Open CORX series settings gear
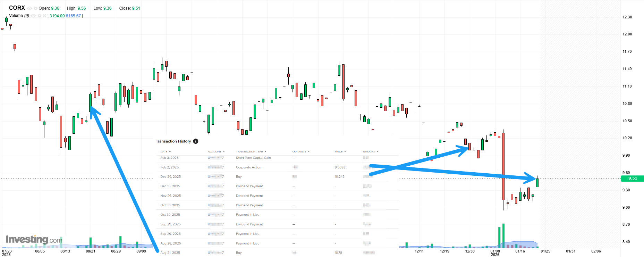This screenshot has width=644, height=257. [35, 8]
